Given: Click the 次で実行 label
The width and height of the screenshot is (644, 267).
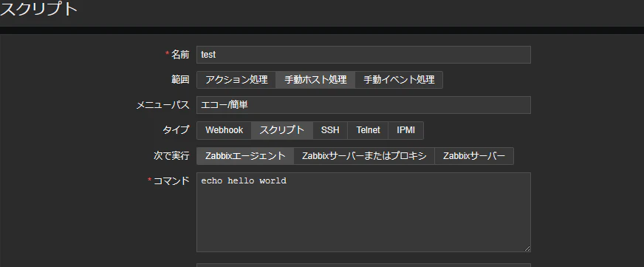Looking at the screenshot, I should pyautogui.click(x=172, y=156).
